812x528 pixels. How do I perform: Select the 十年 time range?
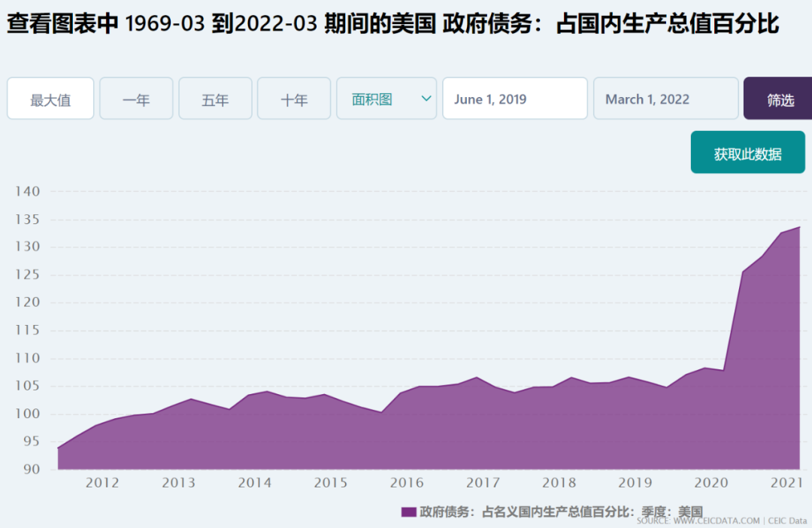[x=294, y=99]
